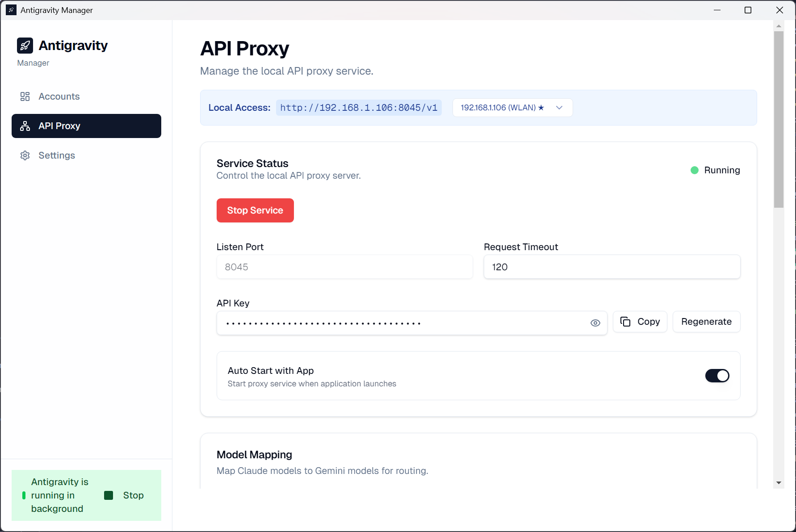Click the Settings gear icon
Image resolution: width=796 pixels, height=532 pixels.
(25, 155)
